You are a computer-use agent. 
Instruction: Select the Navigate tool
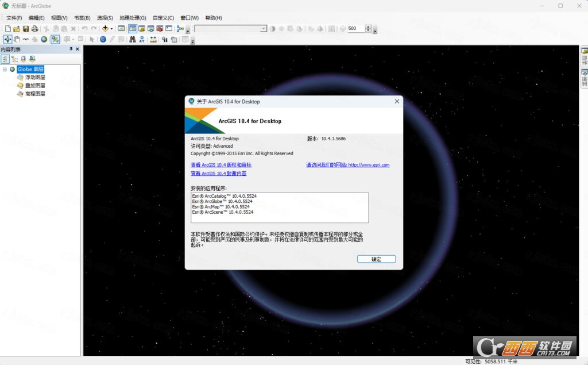(7, 39)
